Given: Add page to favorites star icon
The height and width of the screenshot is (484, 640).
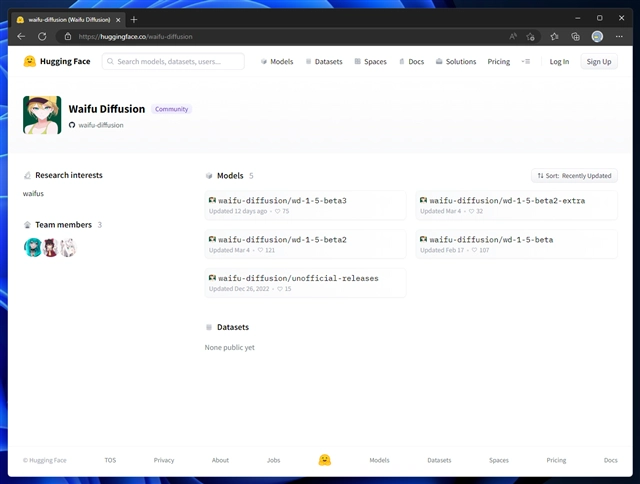Looking at the screenshot, I should click(530, 37).
